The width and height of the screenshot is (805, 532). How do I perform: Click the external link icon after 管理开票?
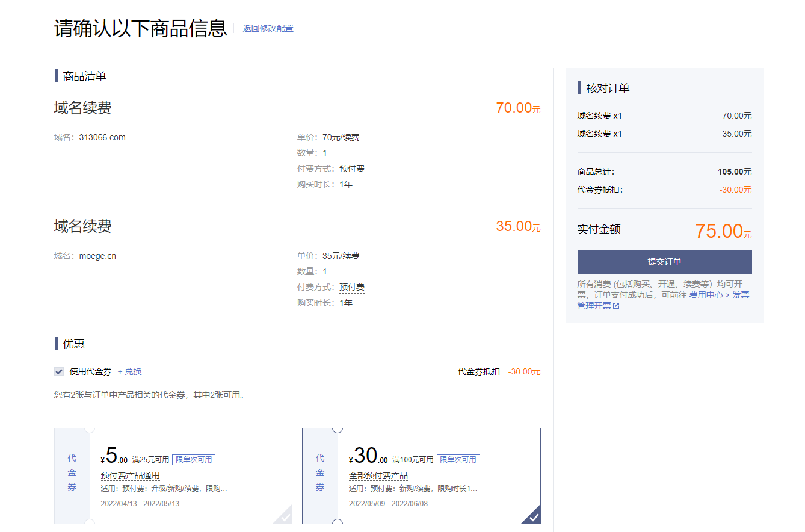616,306
